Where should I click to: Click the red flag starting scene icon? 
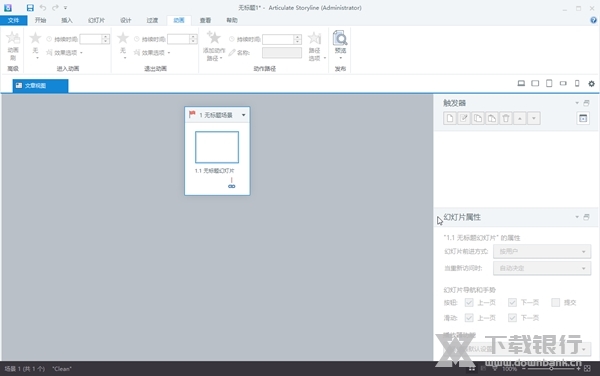pos(192,114)
